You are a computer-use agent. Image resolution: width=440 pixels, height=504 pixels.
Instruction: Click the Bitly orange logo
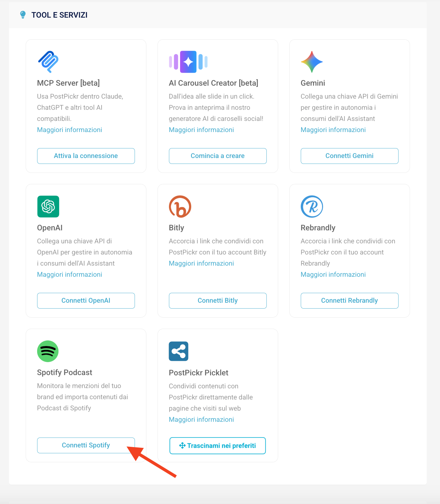[180, 207]
